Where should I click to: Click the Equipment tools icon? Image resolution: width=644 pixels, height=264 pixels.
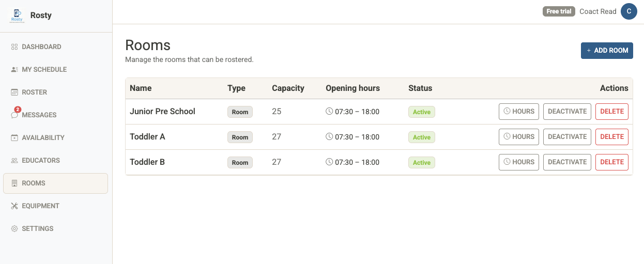coord(14,206)
